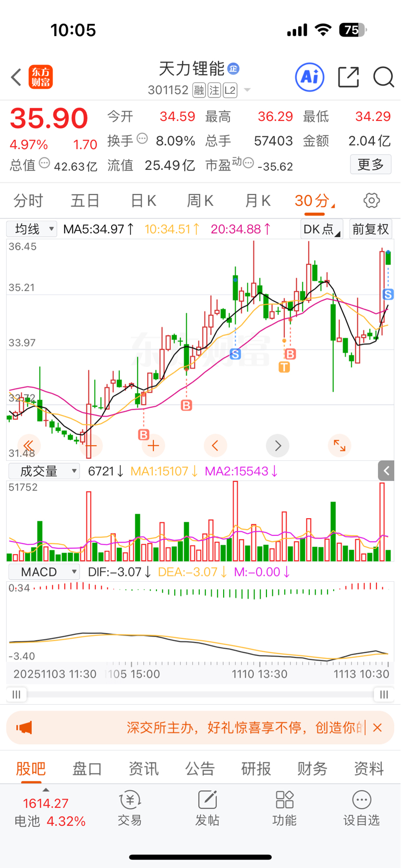
Task: Select the 盘口 tab
Action: pos(87,768)
